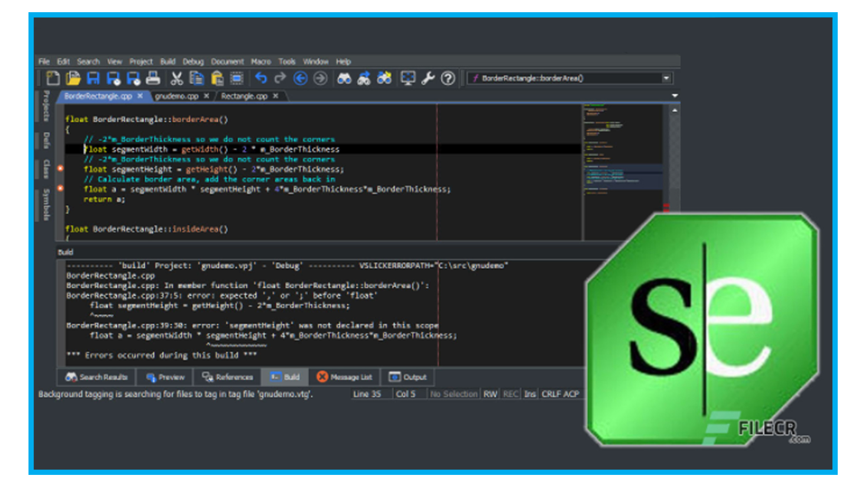
Task: Open the Symbols side panel tab
Action: pos(46,205)
